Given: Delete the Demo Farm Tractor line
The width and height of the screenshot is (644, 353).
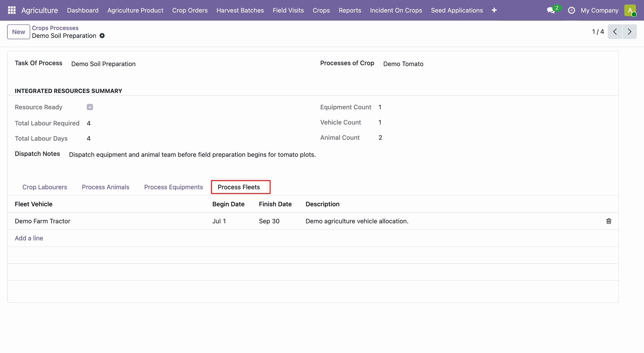Looking at the screenshot, I should click(609, 221).
